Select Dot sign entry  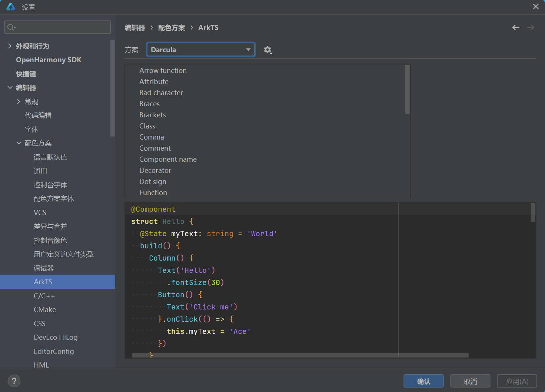point(153,181)
